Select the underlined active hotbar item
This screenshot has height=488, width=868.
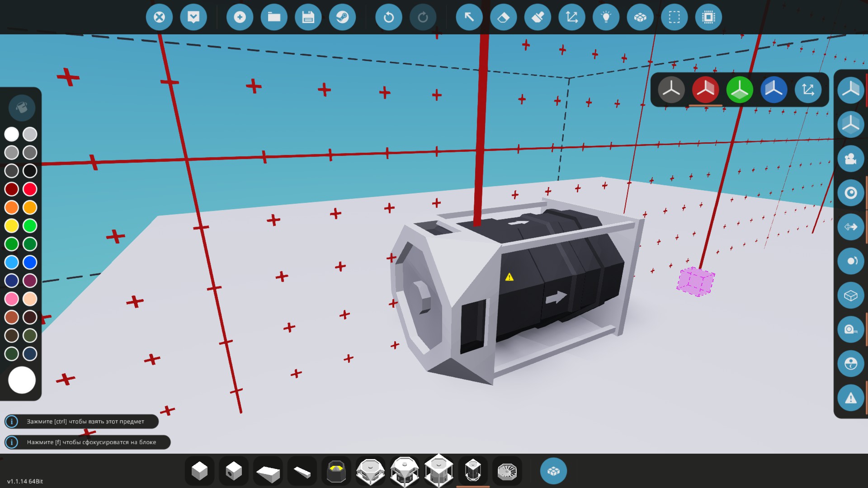pos(473,471)
